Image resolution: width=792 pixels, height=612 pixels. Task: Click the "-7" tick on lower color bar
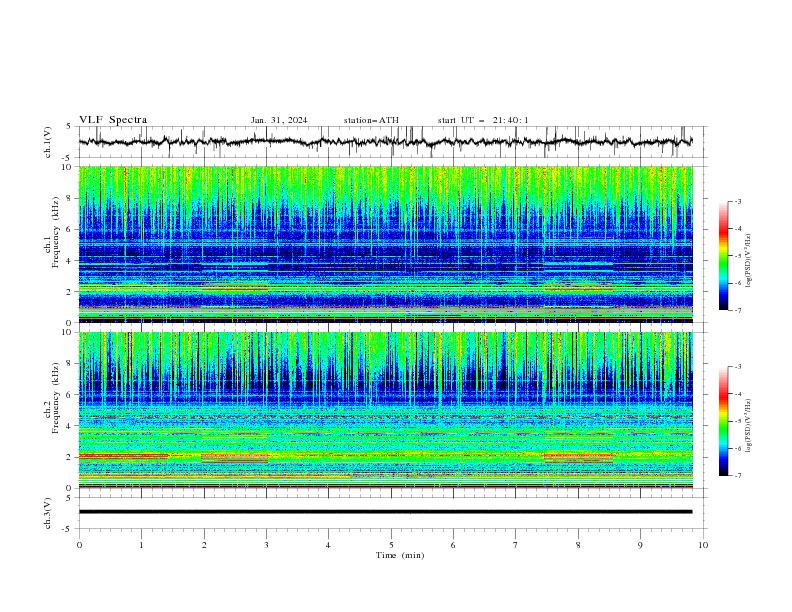pos(737,476)
